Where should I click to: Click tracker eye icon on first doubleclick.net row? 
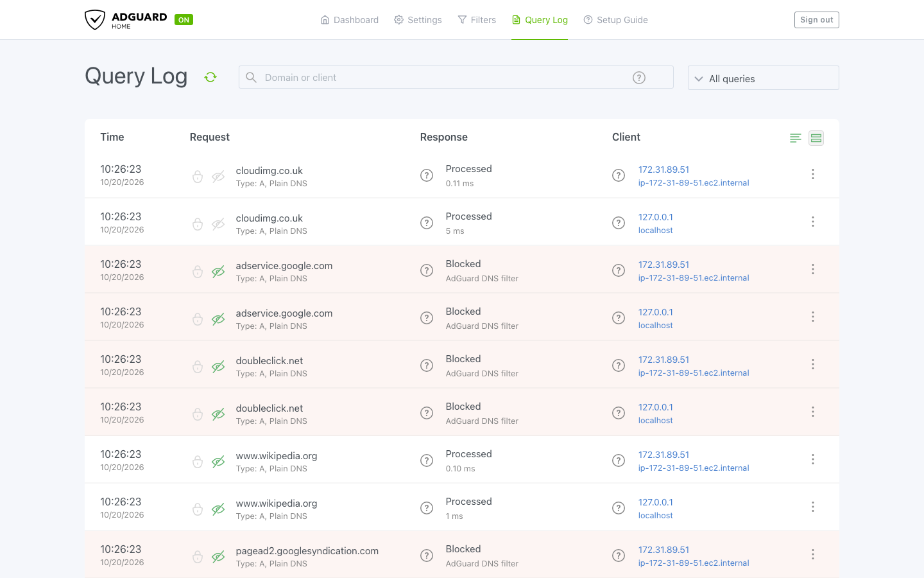point(218,367)
